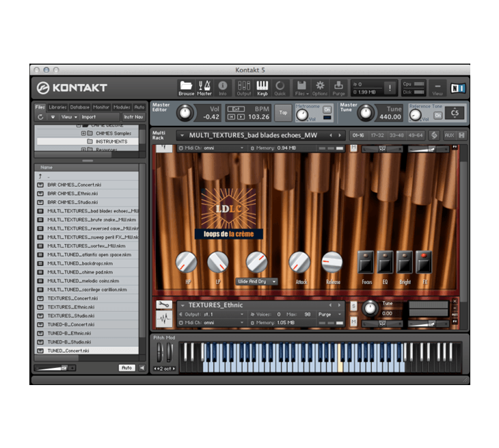Switch to the Monitor tab
The width and height of the screenshot is (499, 448).
pos(101,107)
